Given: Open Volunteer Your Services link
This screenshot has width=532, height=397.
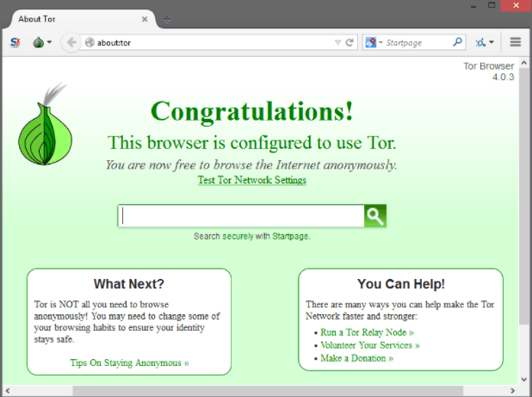Looking at the screenshot, I should pos(370,345).
